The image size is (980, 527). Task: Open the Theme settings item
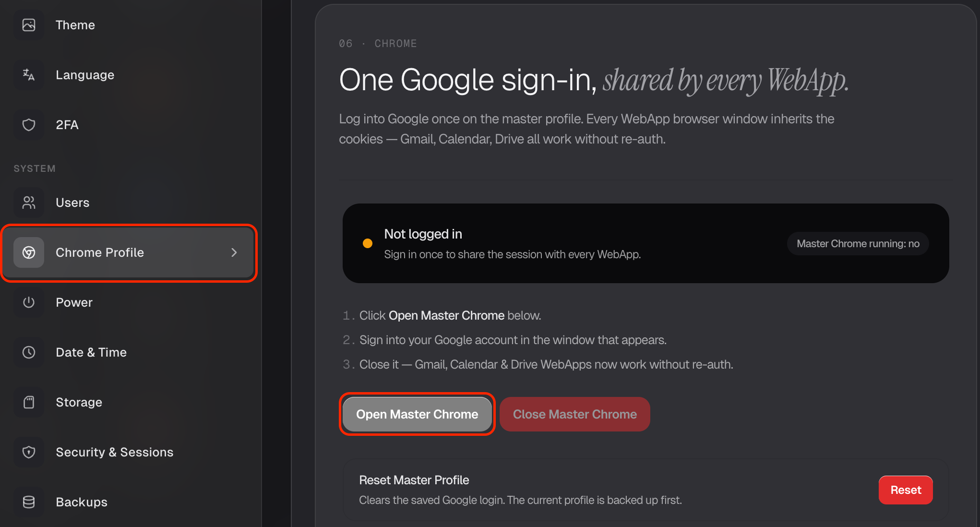[x=129, y=25]
